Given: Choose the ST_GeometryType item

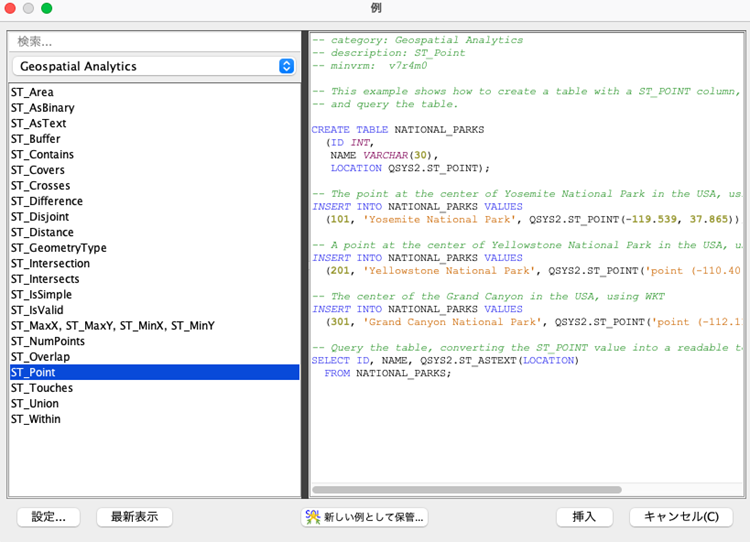Looking at the screenshot, I should point(59,248).
